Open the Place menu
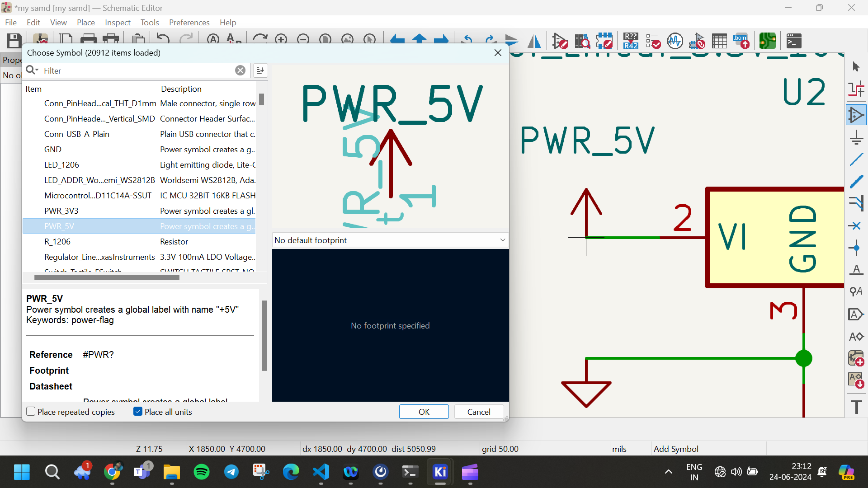Image resolution: width=868 pixels, height=488 pixels. [86, 23]
